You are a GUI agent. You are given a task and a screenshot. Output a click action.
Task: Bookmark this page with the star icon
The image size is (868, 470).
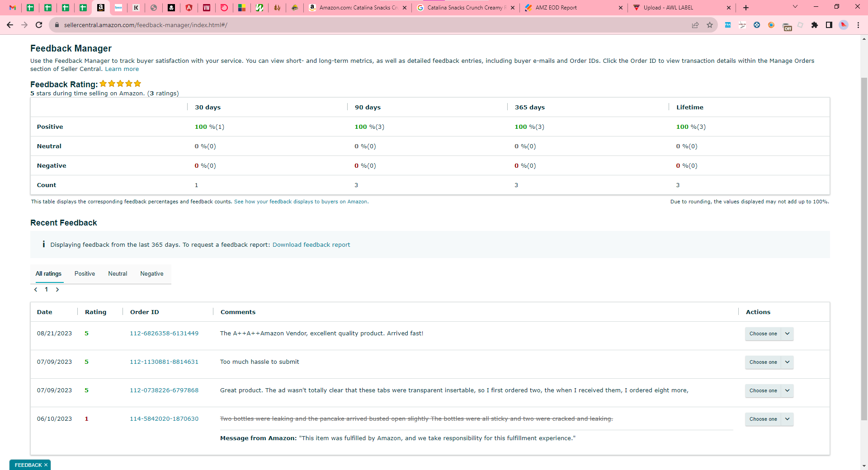[710, 25]
